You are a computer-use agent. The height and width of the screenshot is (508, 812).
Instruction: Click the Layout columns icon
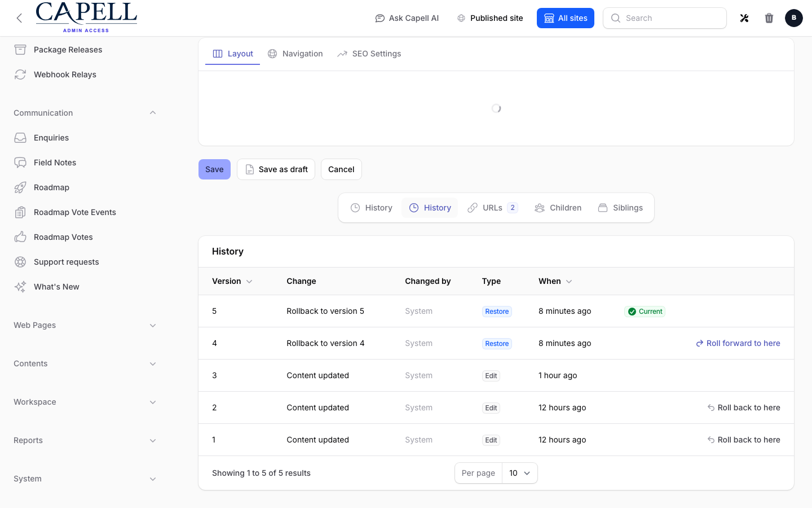(x=218, y=54)
